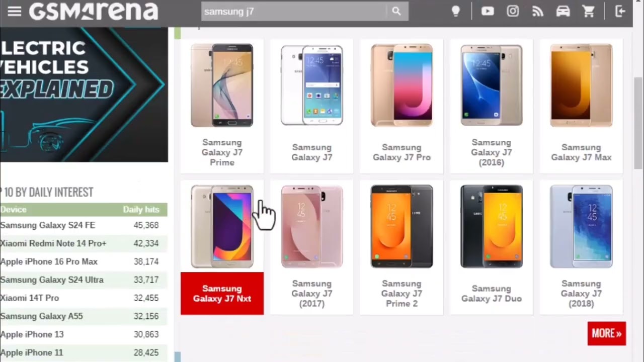Open the Instagram icon
This screenshot has height=362, width=644.
point(513,11)
